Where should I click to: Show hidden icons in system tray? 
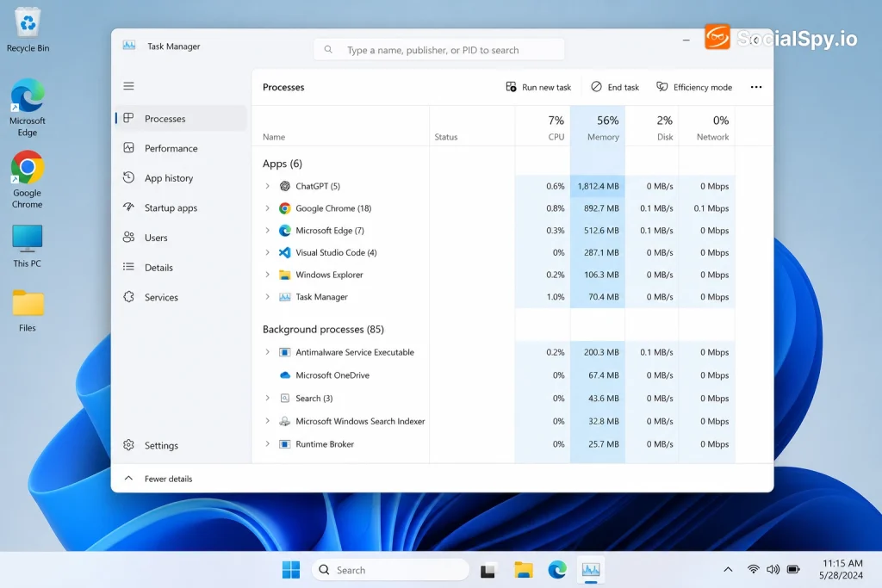(728, 569)
